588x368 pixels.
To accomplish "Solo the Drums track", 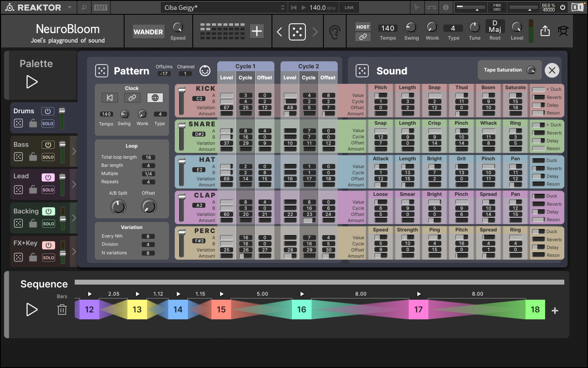I will coord(48,123).
